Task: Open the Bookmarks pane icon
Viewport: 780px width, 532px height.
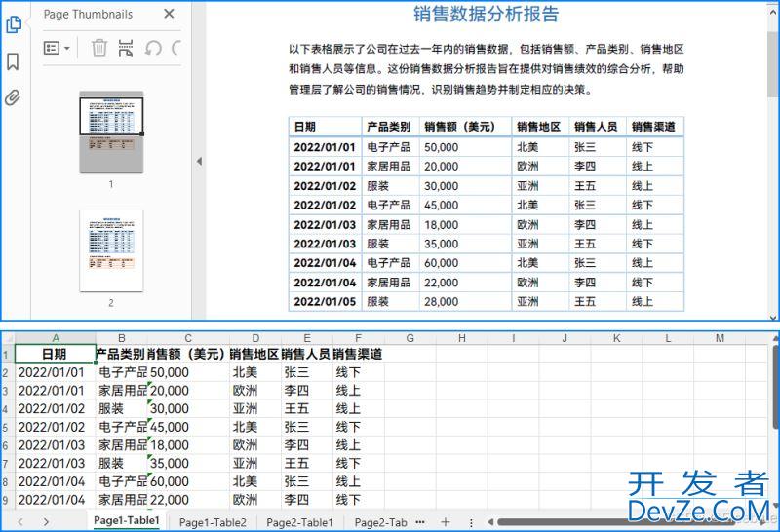Action: coord(13,61)
